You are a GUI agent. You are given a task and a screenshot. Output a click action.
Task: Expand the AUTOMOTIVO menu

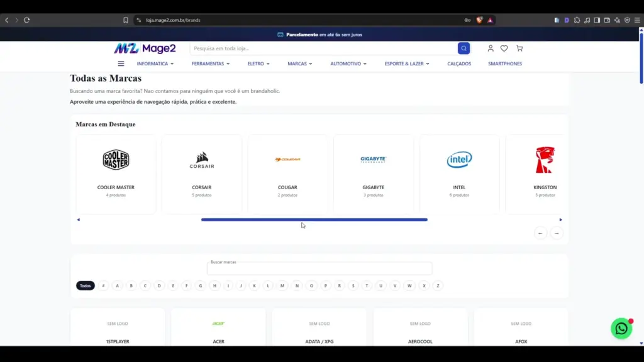348,63
